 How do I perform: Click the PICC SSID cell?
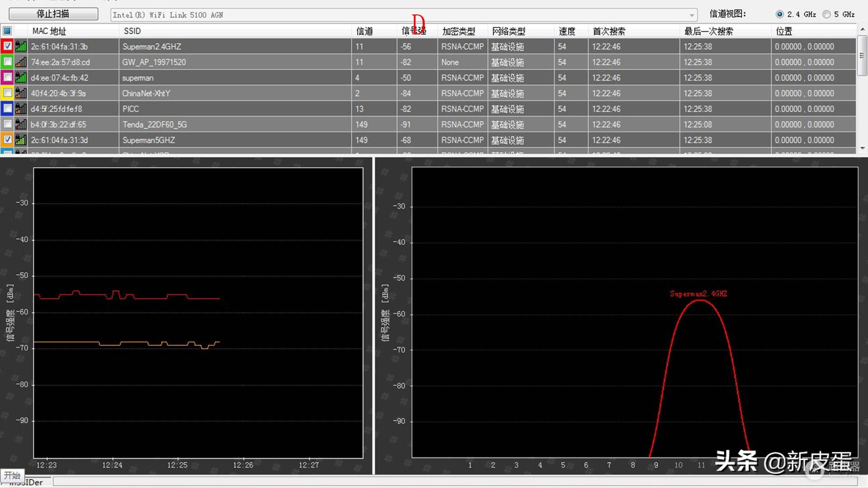(235, 109)
